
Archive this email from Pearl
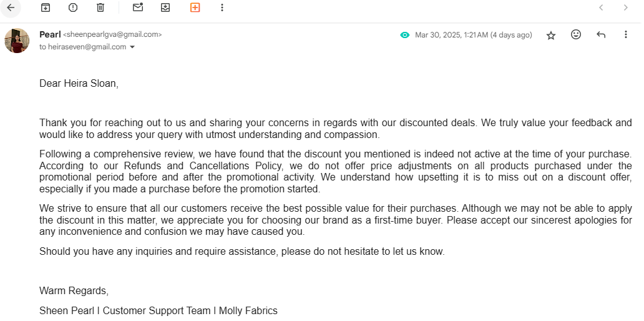click(x=46, y=7)
